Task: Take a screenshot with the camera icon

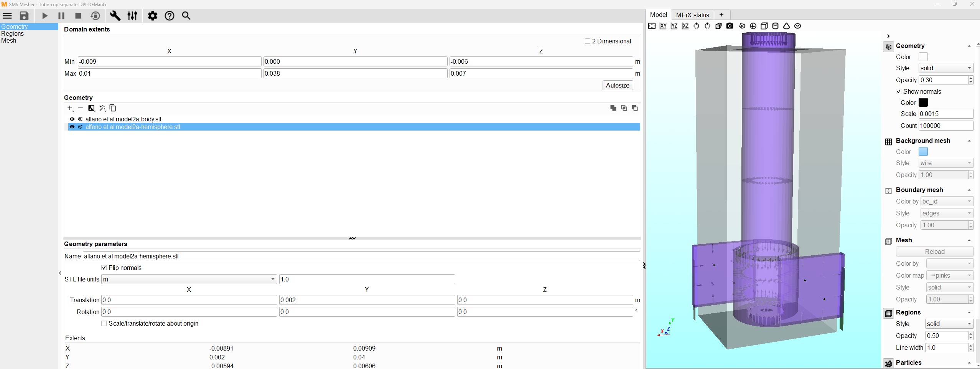Action: (x=730, y=26)
